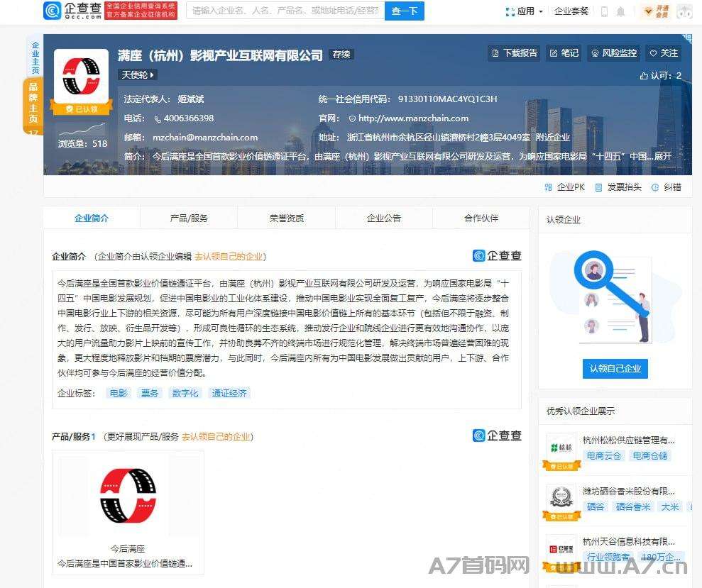Click the 电商仓储 tag

[649, 456]
